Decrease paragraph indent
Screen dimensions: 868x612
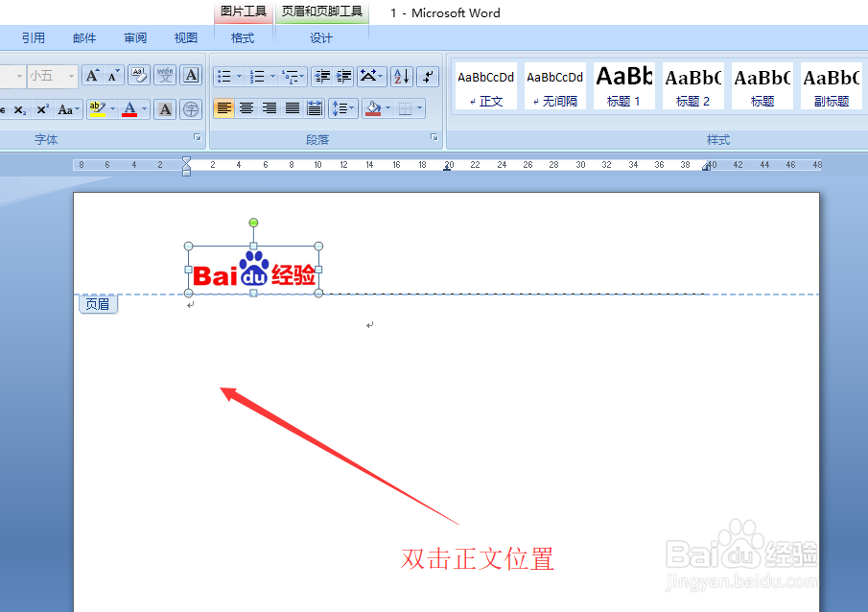[x=322, y=77]
